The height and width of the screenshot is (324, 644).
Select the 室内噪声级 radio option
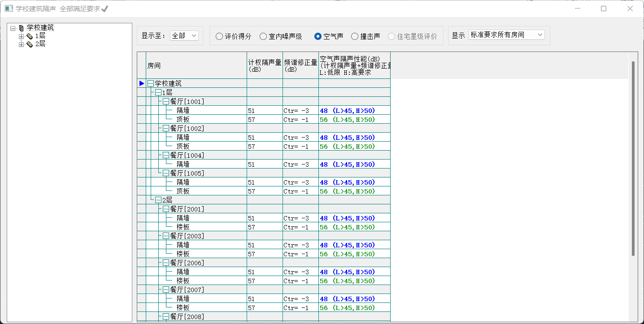click(263, 36)
